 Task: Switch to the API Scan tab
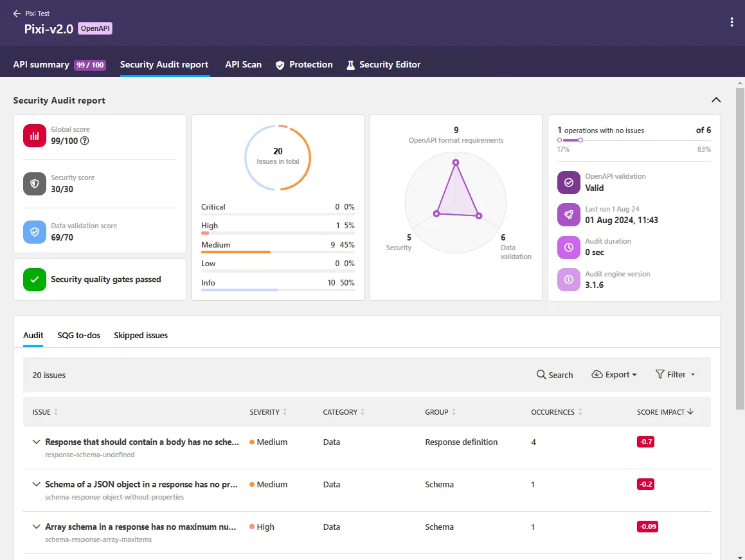click(x=243, y=64)
